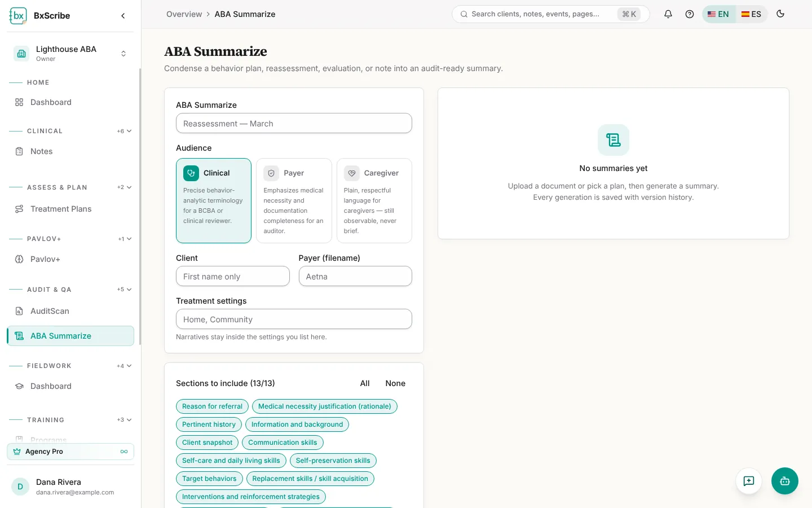Open the Lighthouse ABA organization switcher
The image size is (812, 508).
(x=70, y=54)
